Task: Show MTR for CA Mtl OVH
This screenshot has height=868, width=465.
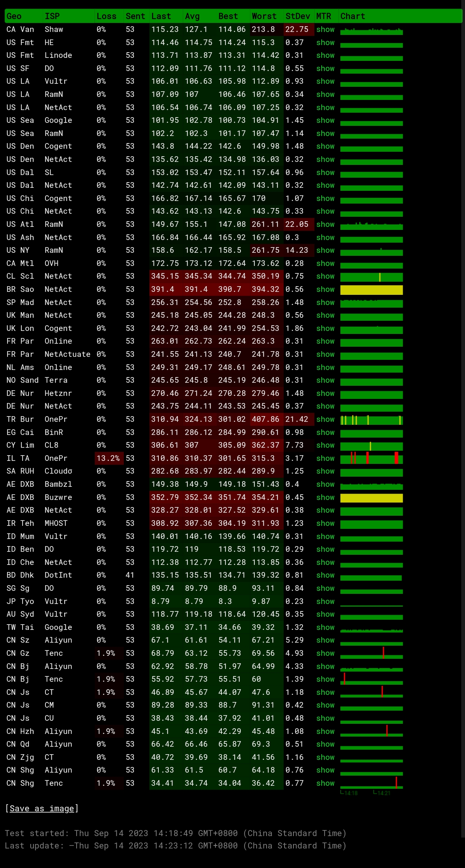Action: coord(325,263)
